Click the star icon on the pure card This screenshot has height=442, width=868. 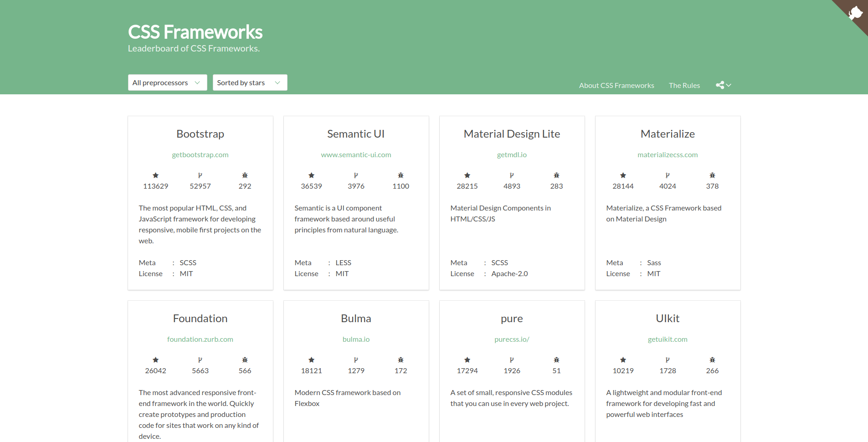coord(467,360)
